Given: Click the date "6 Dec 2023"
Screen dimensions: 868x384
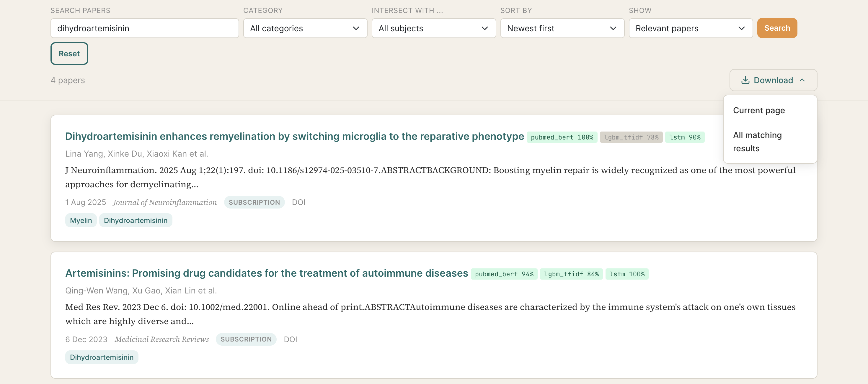Looking at the screenshot, I should (x=86, y=339).
